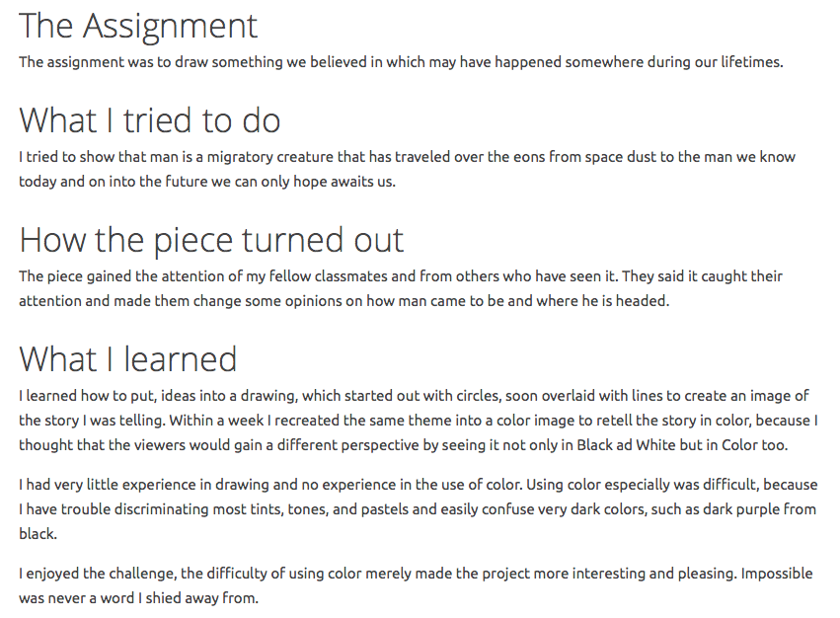Screen dimensions: 840x618
Task: Click the word "Impossible" in the last paragraph
Action: click(x=779, y=574)
